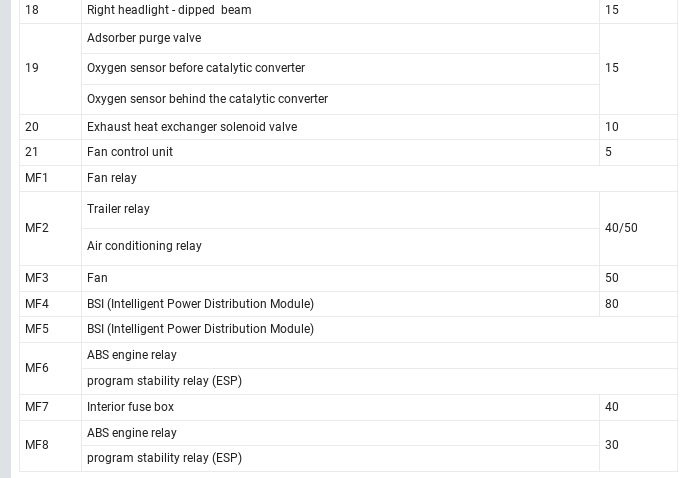This screenshot has width=690, height=478.
Task: Click the MF1 fuse label
Action: (x=37, y=178)
